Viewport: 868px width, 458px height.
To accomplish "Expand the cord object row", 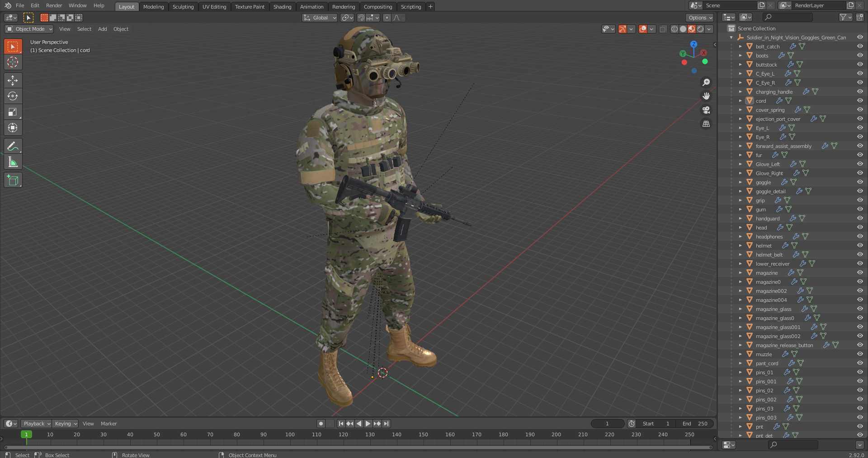I will coord(740,101).
